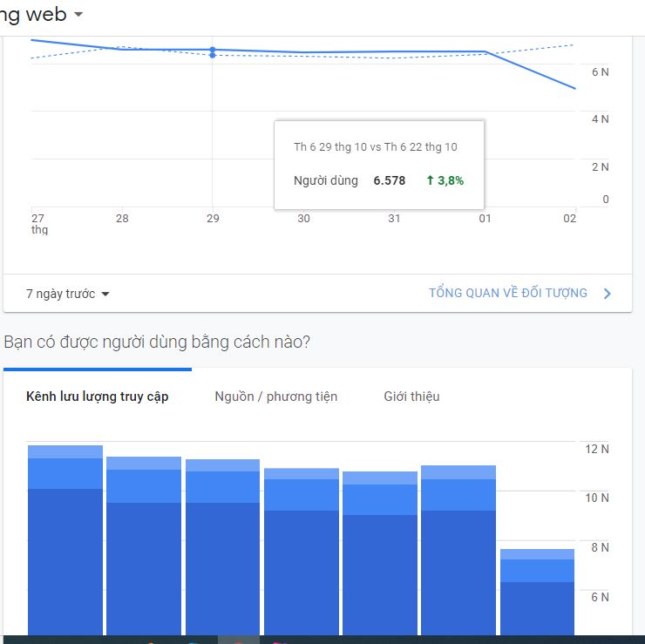
Task: Select the "Kênh lưu lượng truy cập" tab
Action: (98, 397)
